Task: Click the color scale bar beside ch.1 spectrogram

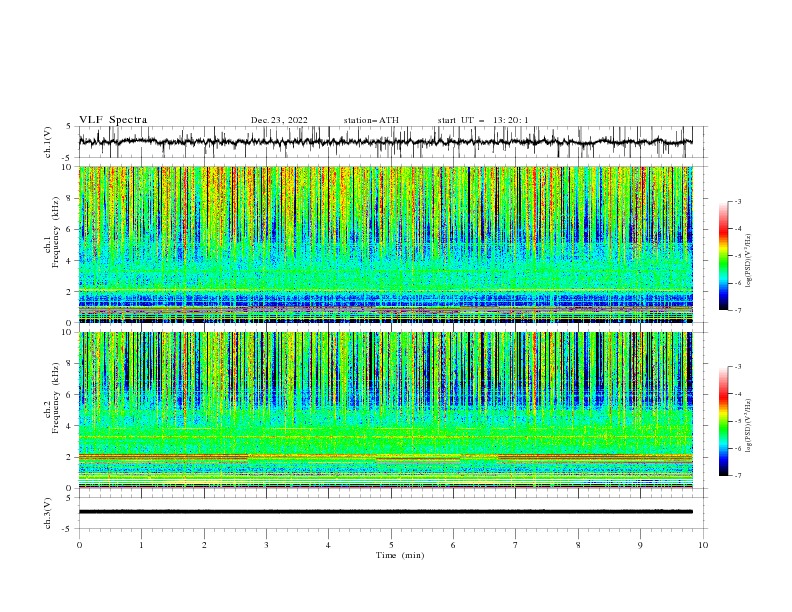Action: click(x=723, y=256)
